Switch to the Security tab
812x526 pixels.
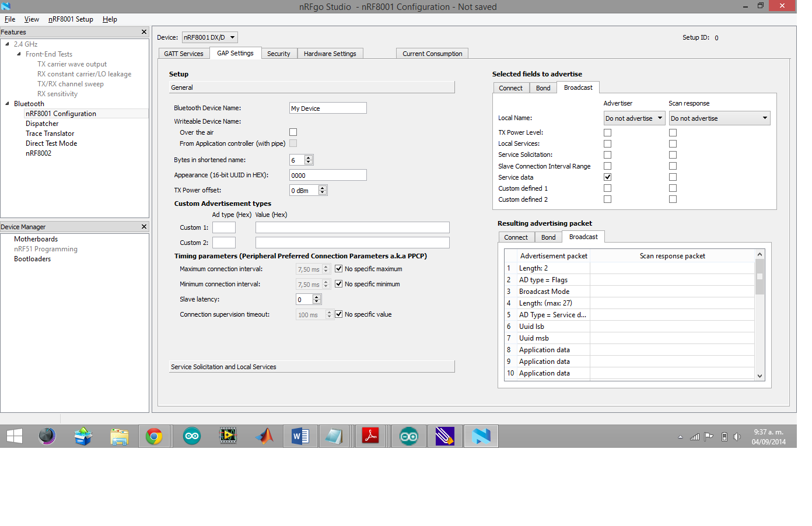point(279,54)
